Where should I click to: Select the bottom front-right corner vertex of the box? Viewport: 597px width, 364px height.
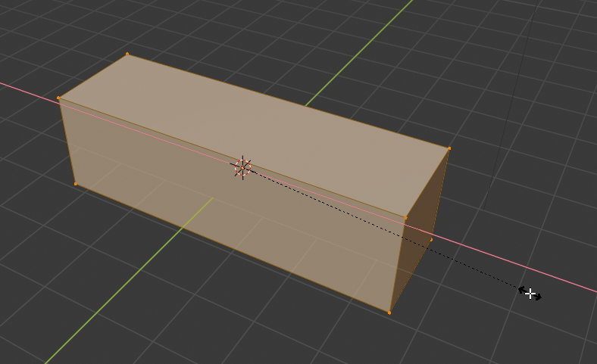pos(389,313)
